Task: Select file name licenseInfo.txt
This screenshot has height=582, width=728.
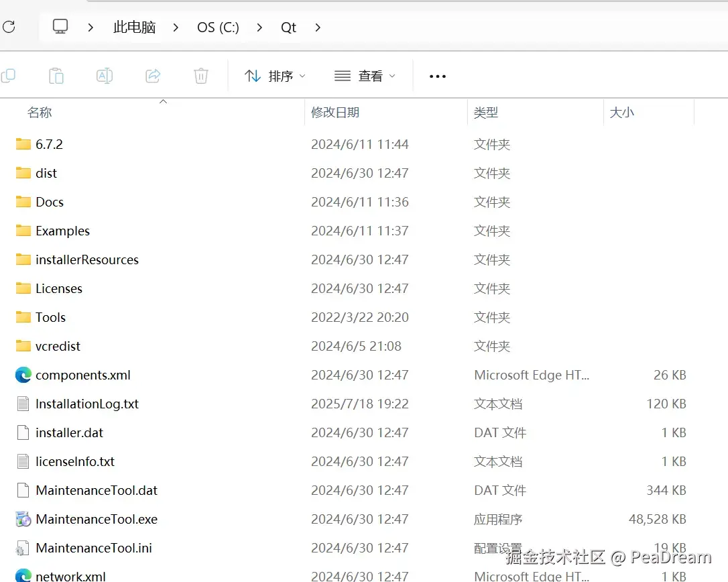Action: tap(75, 461)
